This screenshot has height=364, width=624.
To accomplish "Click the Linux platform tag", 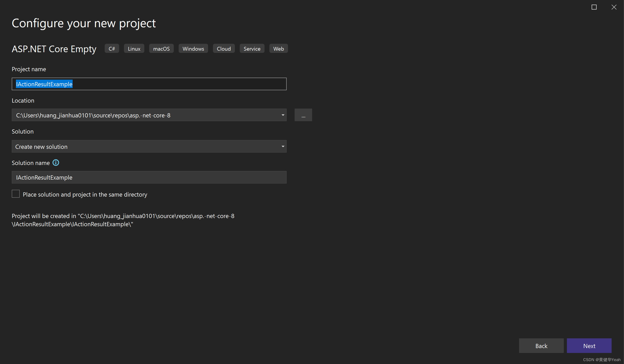I will [134, 49].
